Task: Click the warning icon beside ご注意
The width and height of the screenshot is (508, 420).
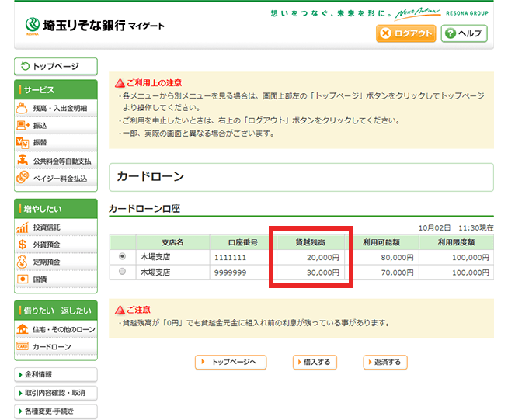Action: point(120,311)
